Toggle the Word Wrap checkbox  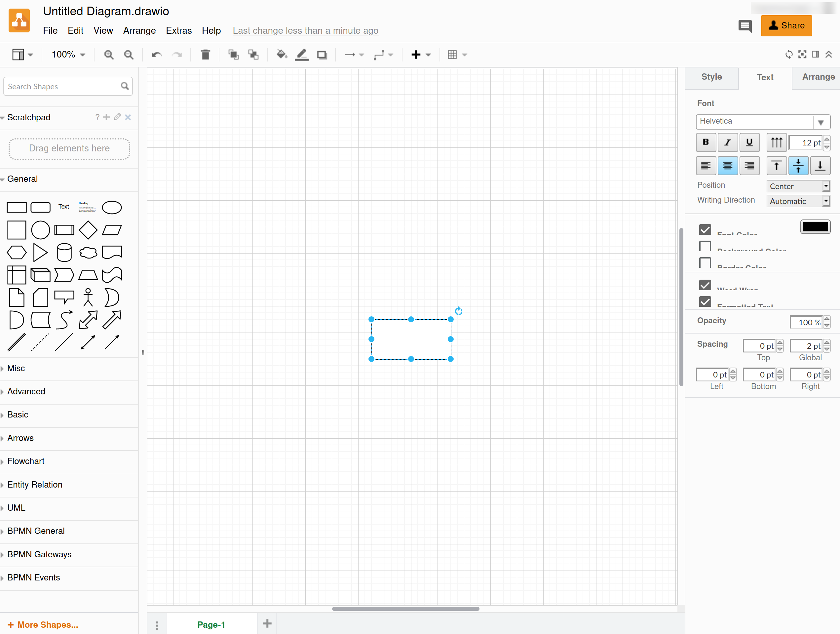click(x=705, y=285)
